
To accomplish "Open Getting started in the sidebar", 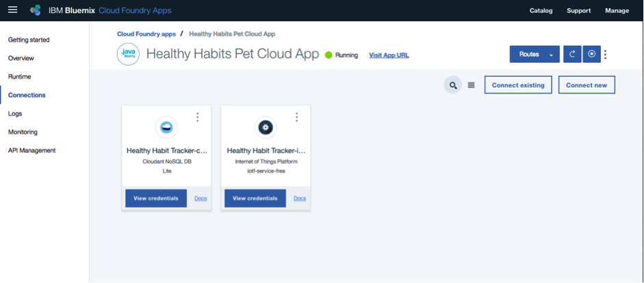I will pos(29,40).
